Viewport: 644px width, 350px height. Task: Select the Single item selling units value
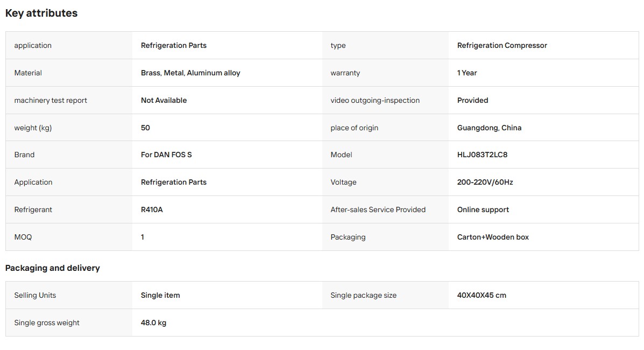coord(160,295)
